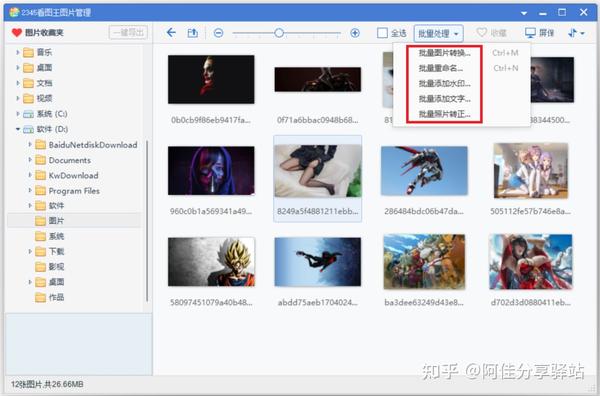
Task: Click status text 12张图片 共26.66MB
Action: pos(47,384)
